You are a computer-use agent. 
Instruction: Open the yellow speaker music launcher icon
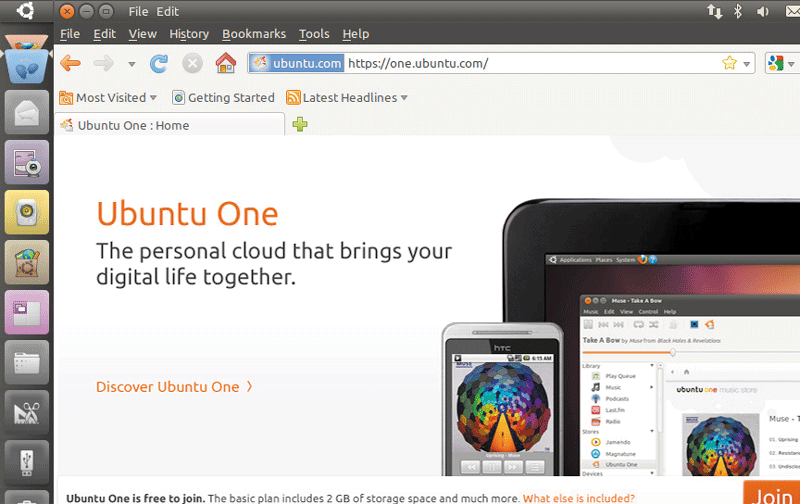click(27, 212)
